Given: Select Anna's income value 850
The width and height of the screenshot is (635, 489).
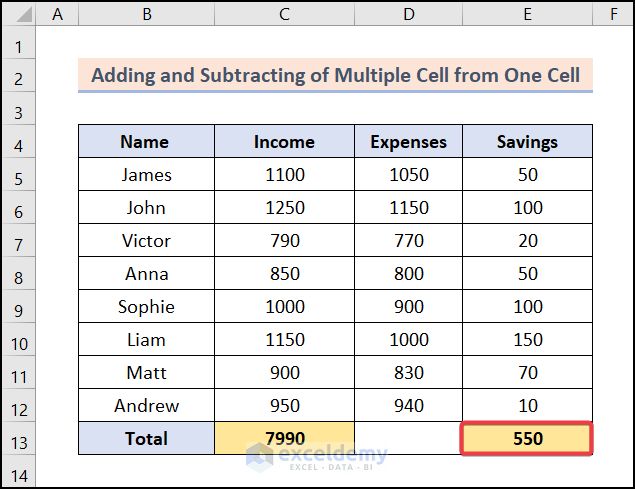Looking at the screenshot, I should point(284,273).
